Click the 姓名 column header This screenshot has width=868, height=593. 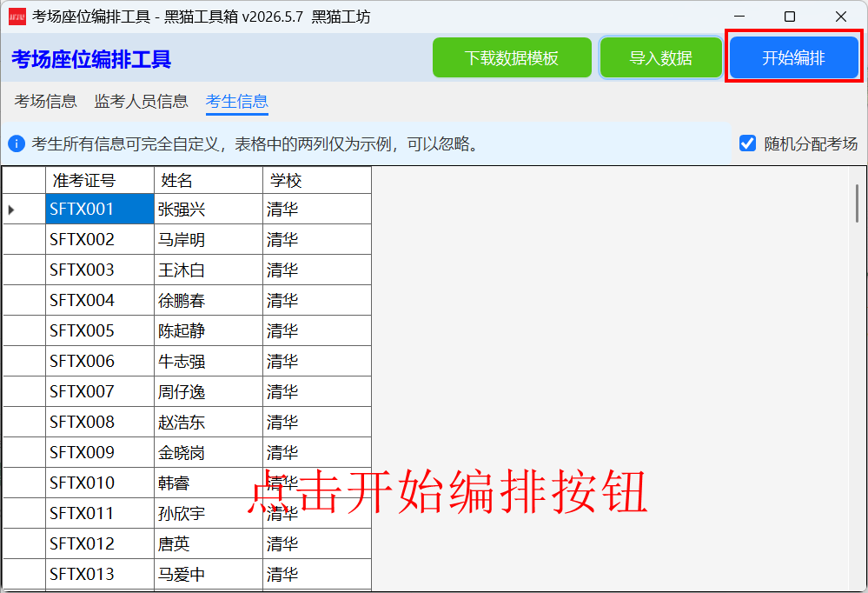[x=209, y=180]
